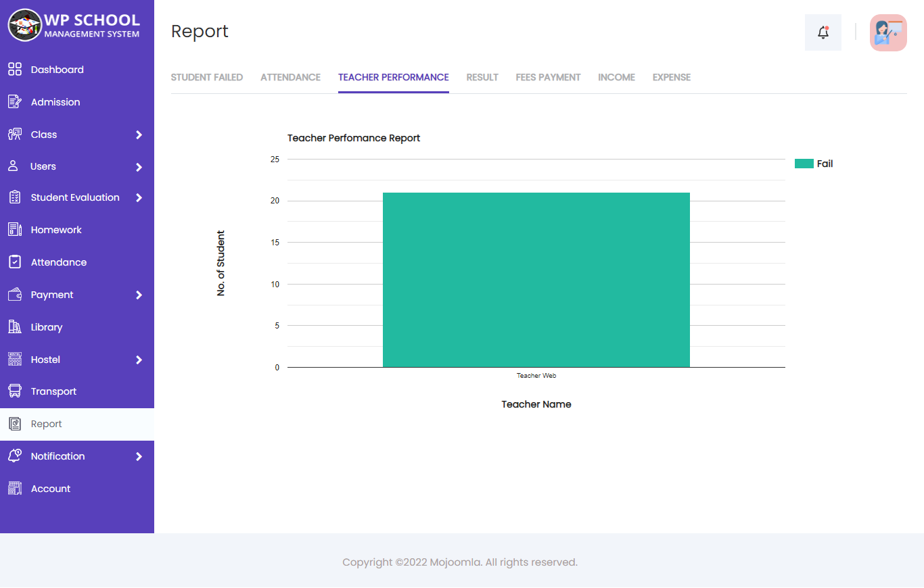
Task: Switch to the Attendance report tab
Action: pyautogui.click(x=290, y=77)
